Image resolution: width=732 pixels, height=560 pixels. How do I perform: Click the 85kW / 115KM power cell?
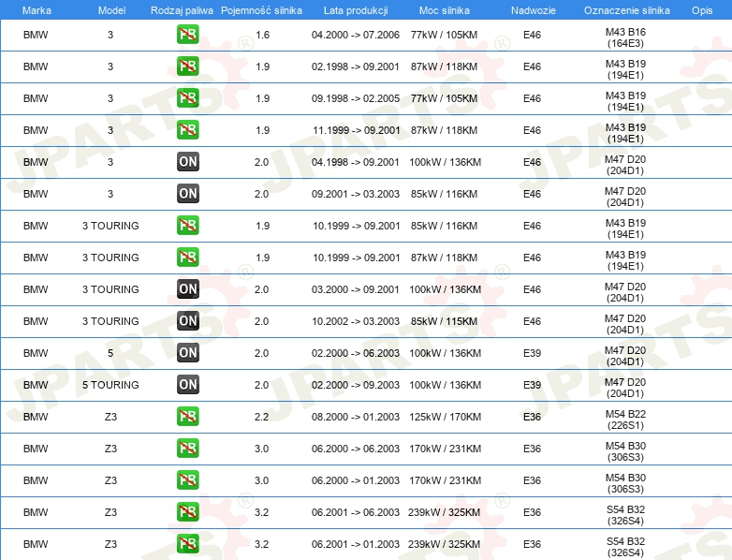pyautogui.click(x=444, y=321)
